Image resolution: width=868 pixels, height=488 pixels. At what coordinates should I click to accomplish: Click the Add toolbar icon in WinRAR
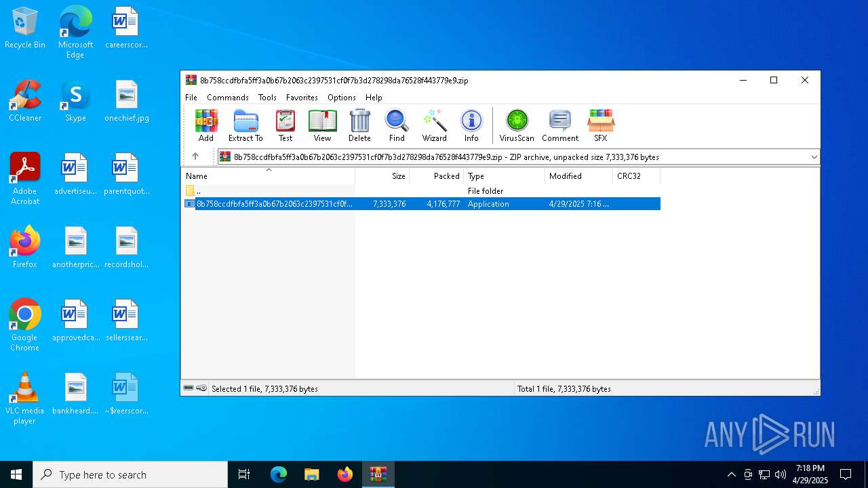pyautogui.click(x=206, y=125)
